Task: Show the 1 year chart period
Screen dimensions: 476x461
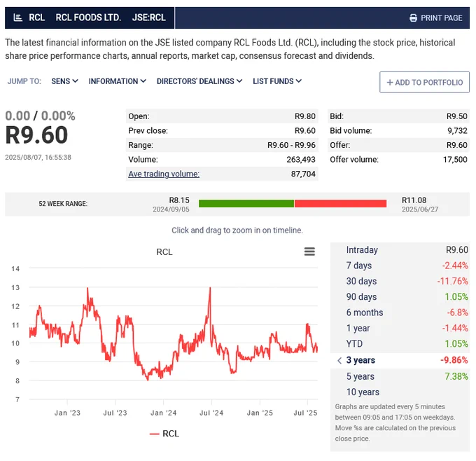Action: pos(400,328)
